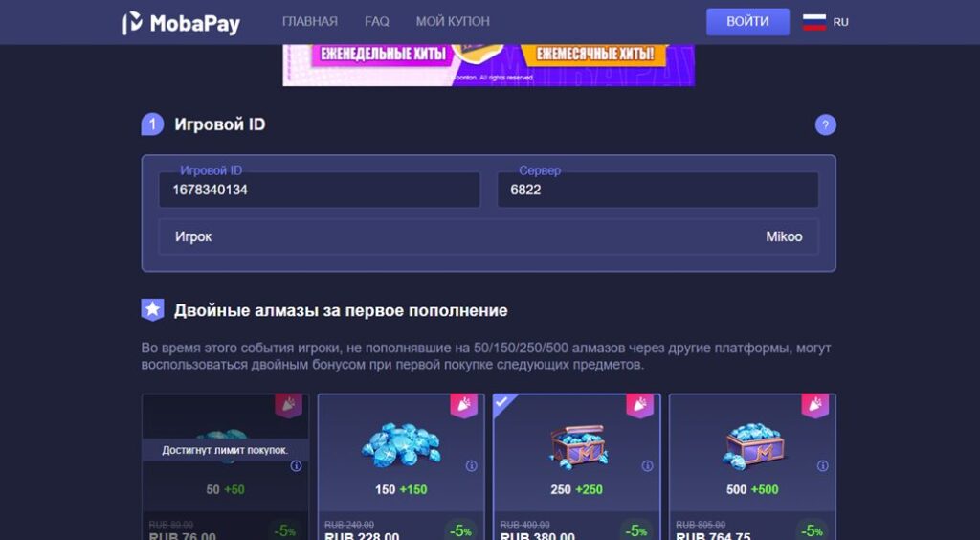
Task: Click the promotional hits banner
Action: pyautogui.click(x=489, y=65)
